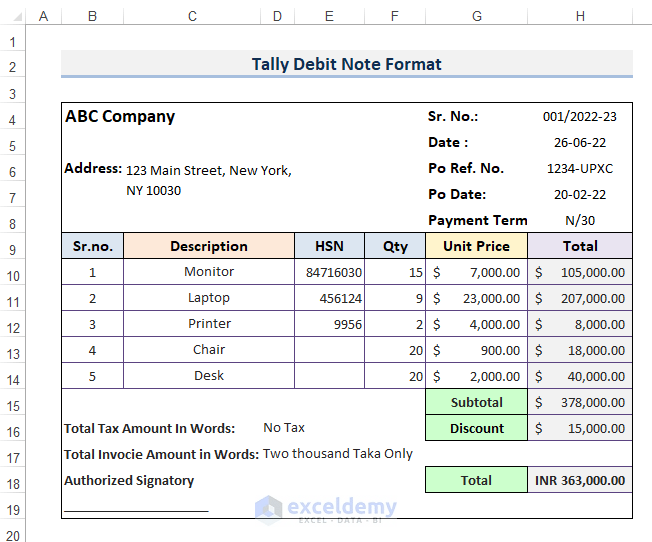Select the 'N/30' payment term
This screenshot has height=542, width=652.
pos(580,220)
